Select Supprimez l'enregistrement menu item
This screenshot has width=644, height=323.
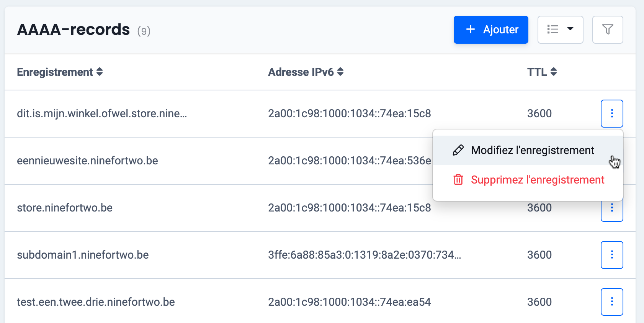click(x=537, y=180)
